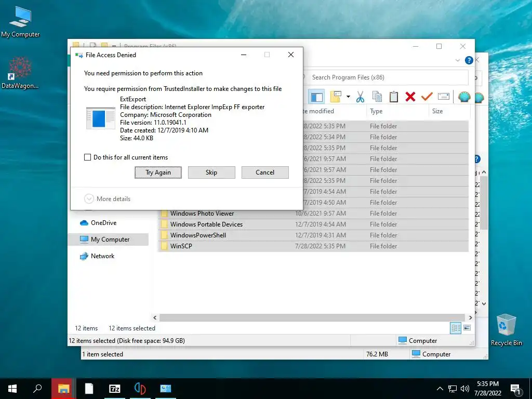Click the Properties card icon in toolbar
This screenshot has height=399, width=532.
click(444, 97)
